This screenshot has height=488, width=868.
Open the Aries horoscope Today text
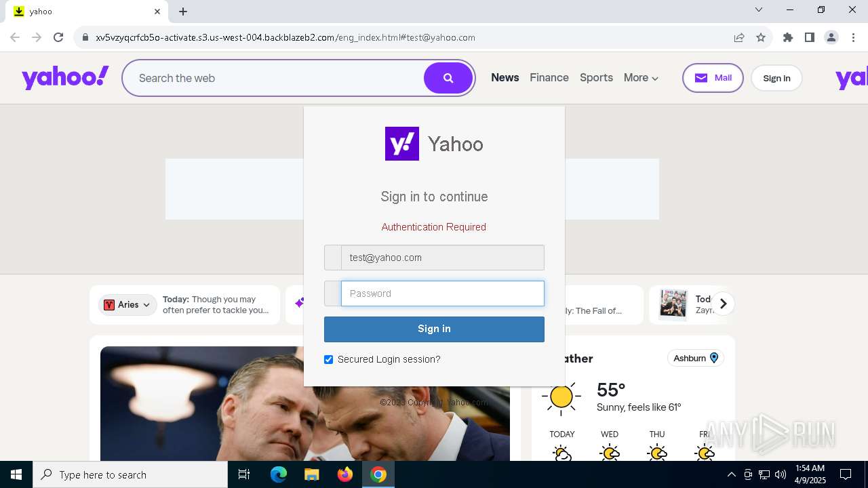pyautogui.click(x=217, y=304)
